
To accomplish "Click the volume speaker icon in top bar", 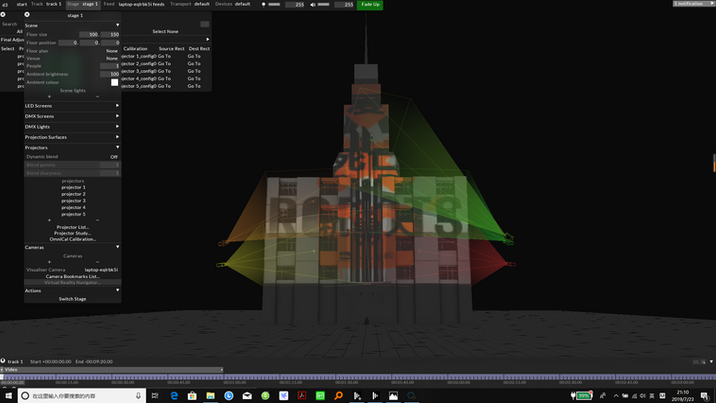I will (313, 5).
